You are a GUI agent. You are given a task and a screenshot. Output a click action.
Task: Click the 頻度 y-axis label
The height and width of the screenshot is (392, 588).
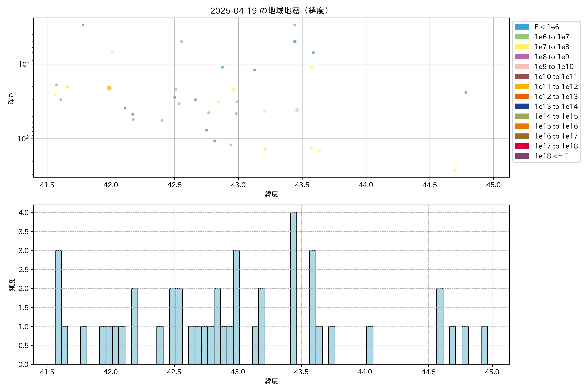pyautogui.click(x=12, y=285)
